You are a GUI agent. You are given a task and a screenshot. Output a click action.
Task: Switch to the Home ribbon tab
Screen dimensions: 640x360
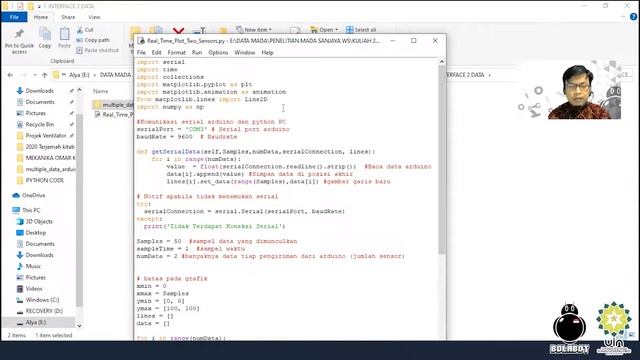(41, 17)
